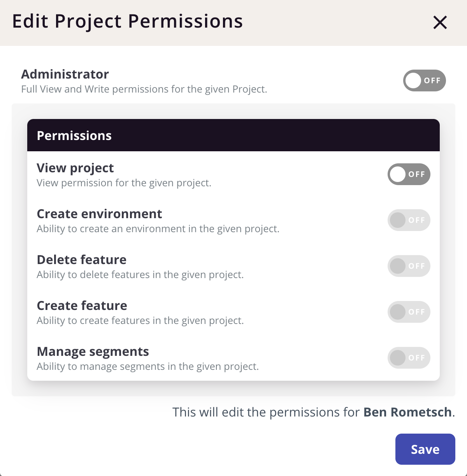Click the 'Ability to manage segments' description
Screen dimensions: 467x476
click(x=148, y=366)
